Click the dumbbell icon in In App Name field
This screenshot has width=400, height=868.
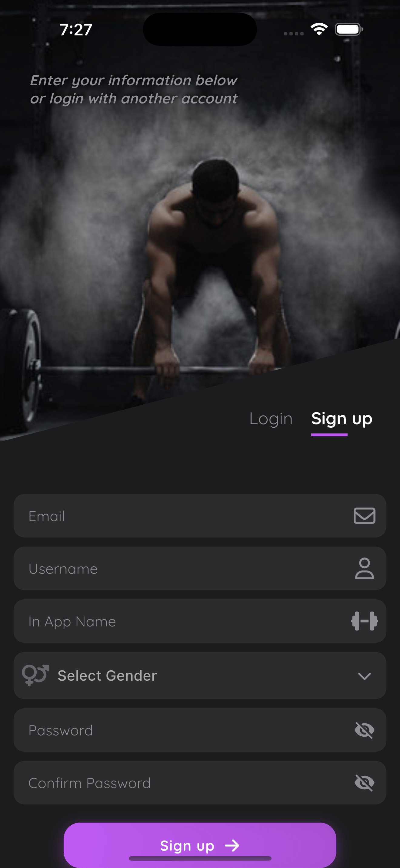coord(364,621)
